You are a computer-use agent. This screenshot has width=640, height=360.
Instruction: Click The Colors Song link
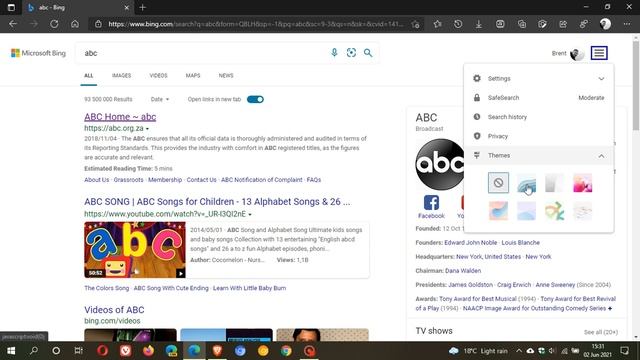107,288
